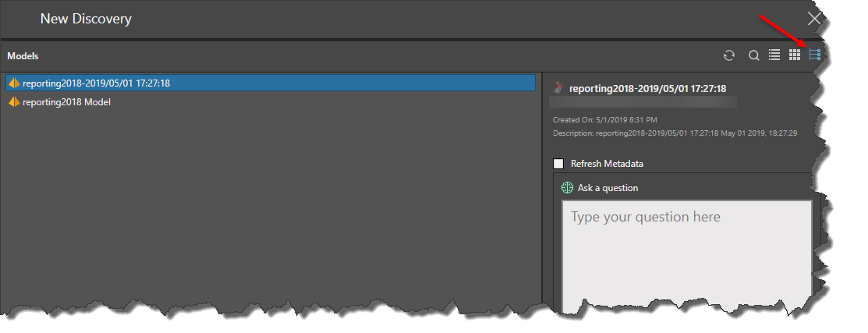The height and width of the screenshot is (333, 868).
Task: Toggle the blue details panel view icon
Action: coord(815,55)
